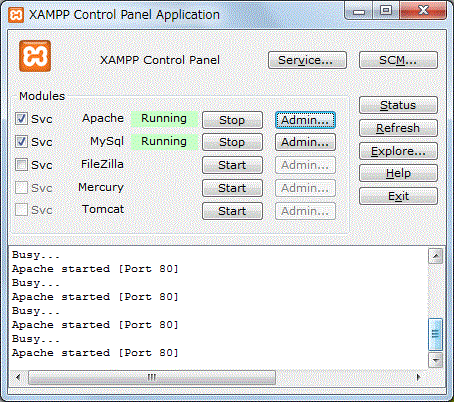The width and height of the screenshot is (454, 402).
Task: Start the Tomcat module
Action: pos(232,211)
